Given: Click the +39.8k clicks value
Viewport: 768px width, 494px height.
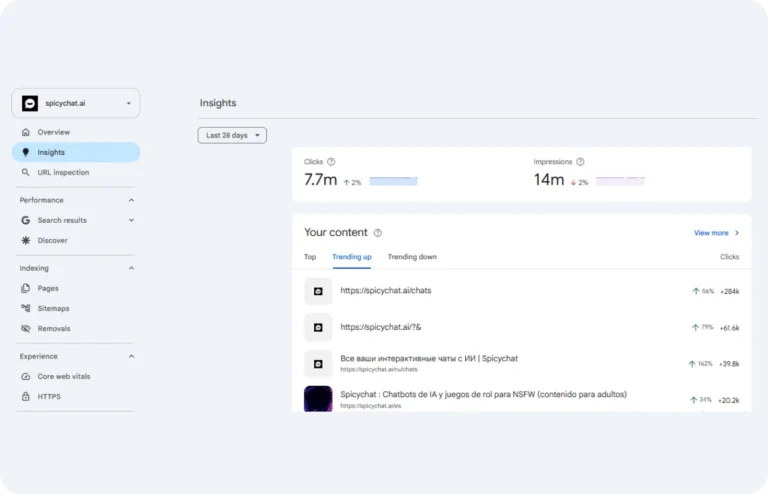Looking at the screenshot, I should [x=729, y=364].
